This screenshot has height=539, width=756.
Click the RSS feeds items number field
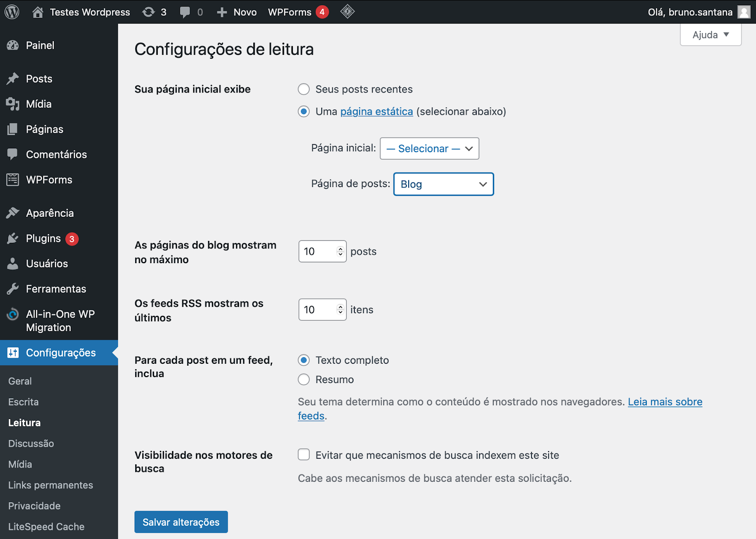[322, 309]
